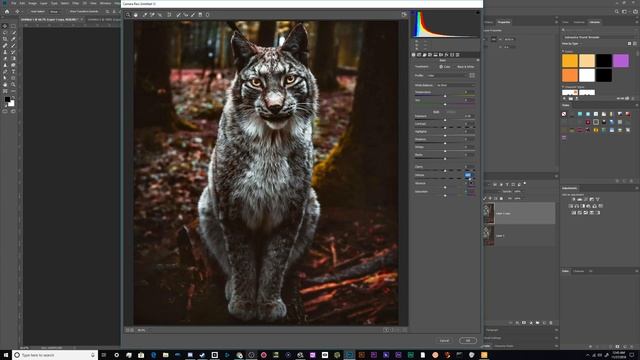Click Photoshop's foreground color swatch
Screen dimensions: 640x360
(7, 99)
